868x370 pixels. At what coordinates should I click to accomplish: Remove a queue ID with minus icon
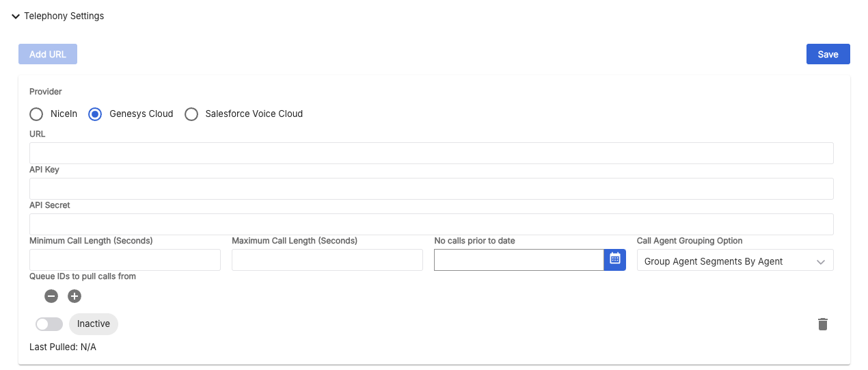pos(51,296)
